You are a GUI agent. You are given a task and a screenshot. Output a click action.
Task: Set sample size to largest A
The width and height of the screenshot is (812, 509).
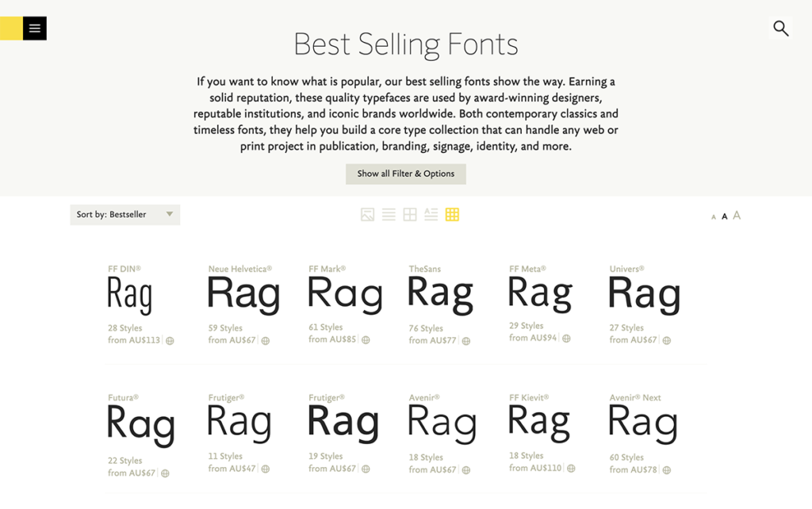[x=737, y=216]
